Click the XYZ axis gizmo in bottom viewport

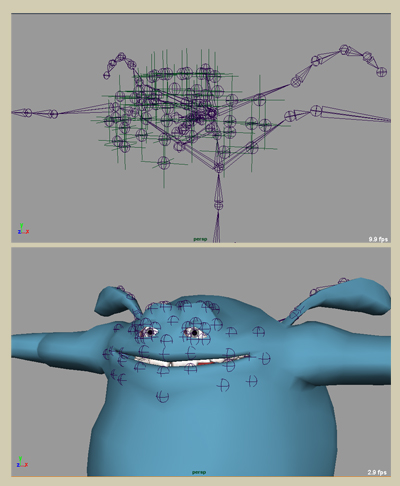pyautogui.click(x=22, y=462)
